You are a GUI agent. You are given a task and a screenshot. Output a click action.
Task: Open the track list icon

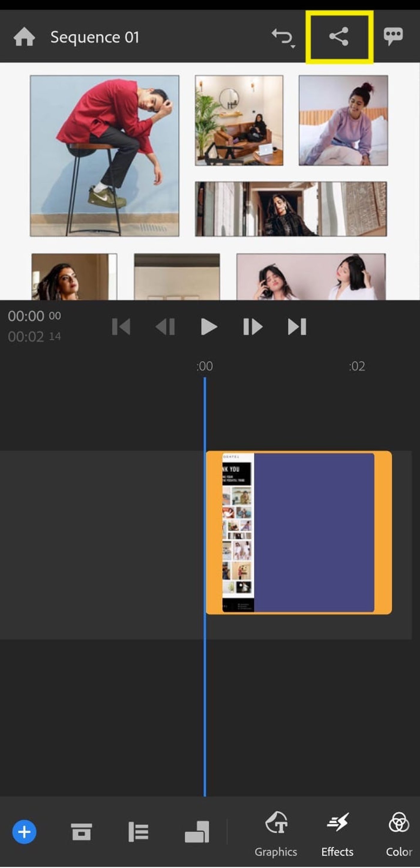click(138, 832)
